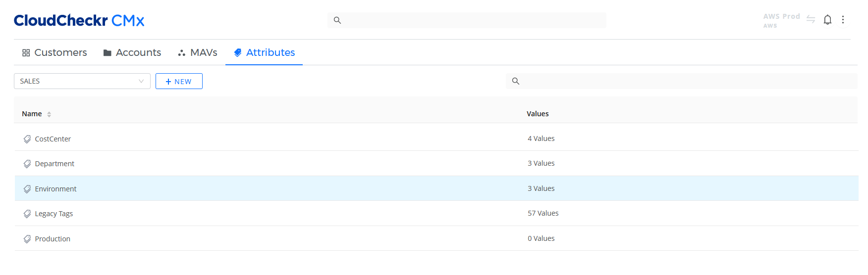Click the tag icon beside Production
The width and height of the screenshot is (868, 275).
(x=27, y=239)
